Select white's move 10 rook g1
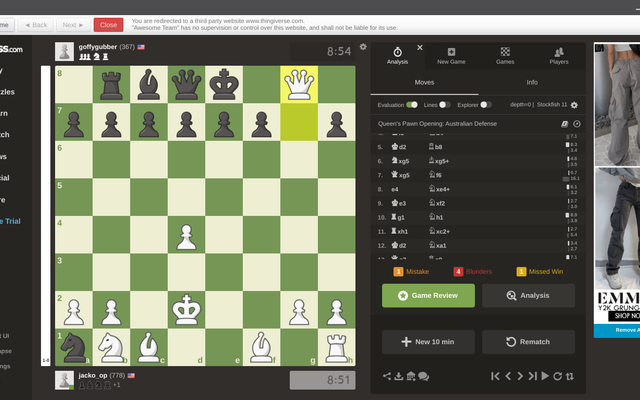 click(398, 218)
